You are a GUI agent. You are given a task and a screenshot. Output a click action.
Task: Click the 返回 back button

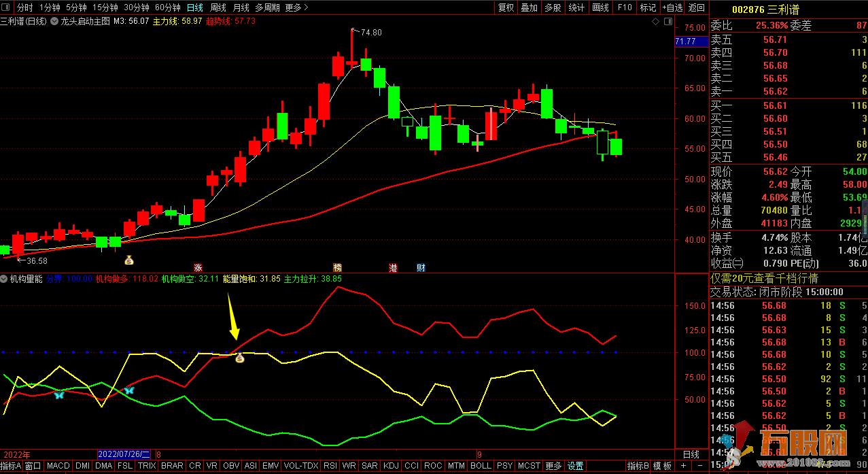click(x=697, y=7)
